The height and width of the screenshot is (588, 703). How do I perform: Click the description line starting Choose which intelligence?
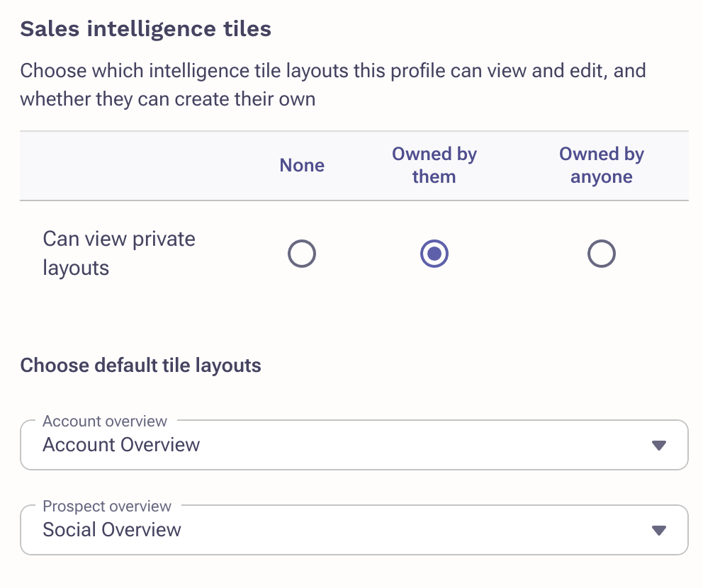click(x=333, y=72)
